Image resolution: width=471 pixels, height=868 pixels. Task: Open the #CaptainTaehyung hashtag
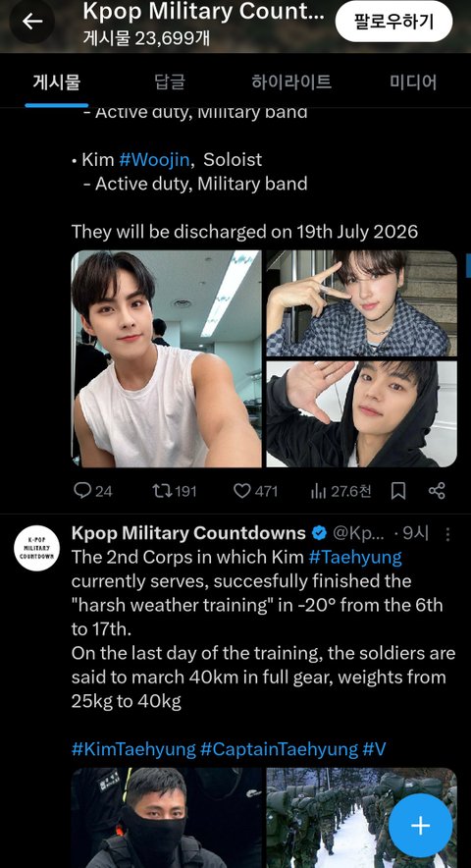coord(279,750)
